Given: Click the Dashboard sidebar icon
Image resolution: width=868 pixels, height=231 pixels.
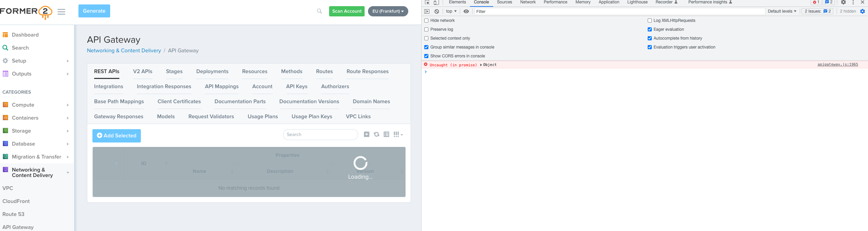Looking at the screenshot, I should coord(5,35).
